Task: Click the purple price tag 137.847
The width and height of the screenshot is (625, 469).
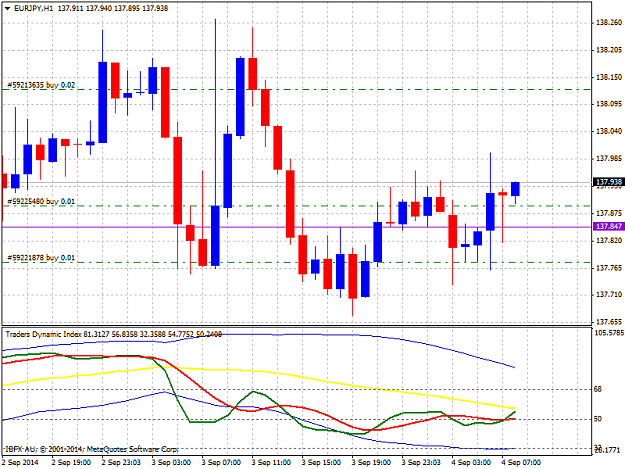Action: (x=608, y=226)
